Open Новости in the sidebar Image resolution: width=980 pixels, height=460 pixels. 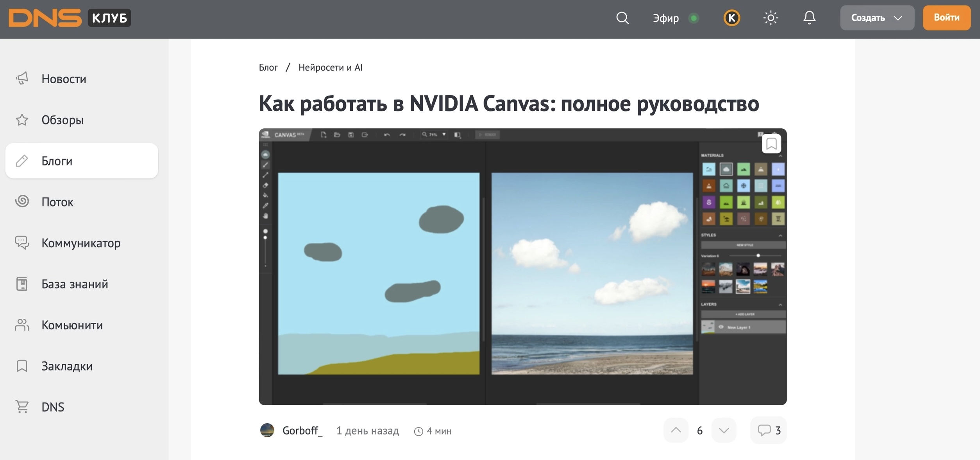82,79
